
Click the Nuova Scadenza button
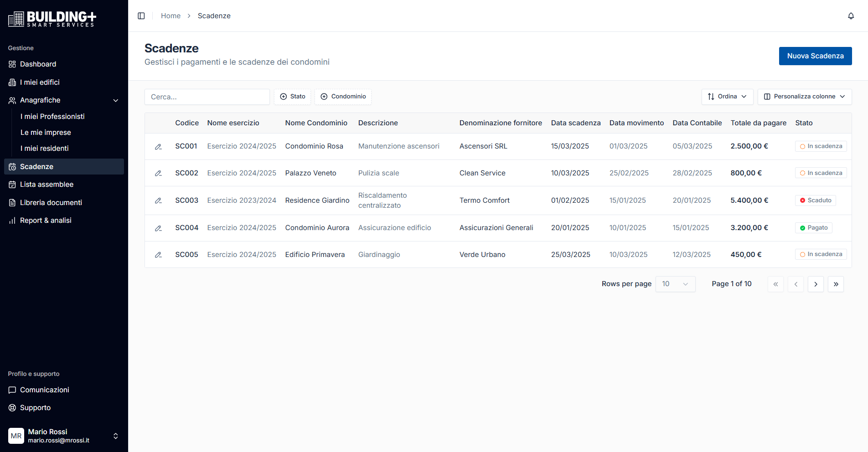[x=815, y=56]
